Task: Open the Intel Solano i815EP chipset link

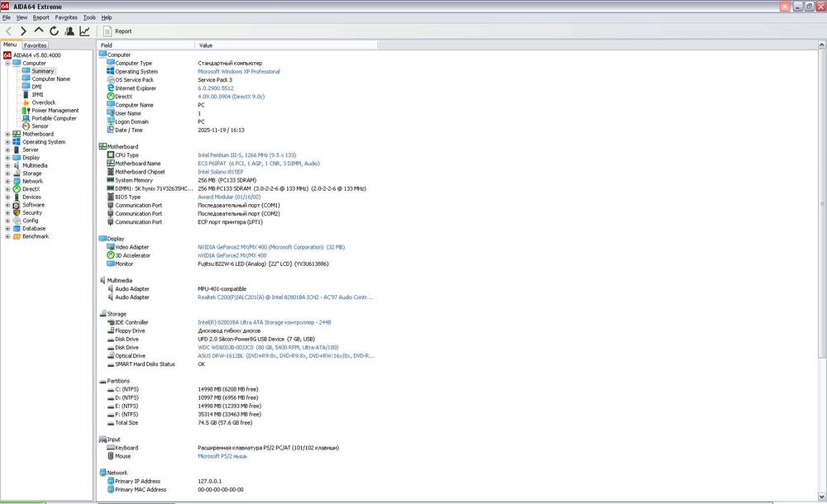Action: coord(221,172)
